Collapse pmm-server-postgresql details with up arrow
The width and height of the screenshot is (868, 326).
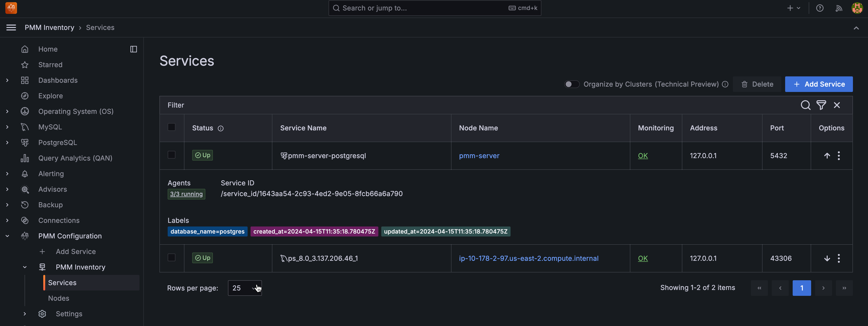pos(827,155)
